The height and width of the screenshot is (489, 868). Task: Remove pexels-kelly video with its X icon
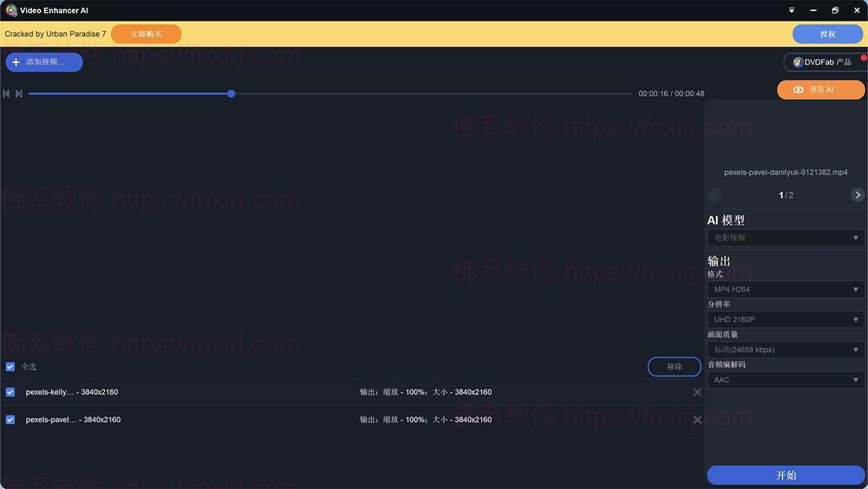697,392
